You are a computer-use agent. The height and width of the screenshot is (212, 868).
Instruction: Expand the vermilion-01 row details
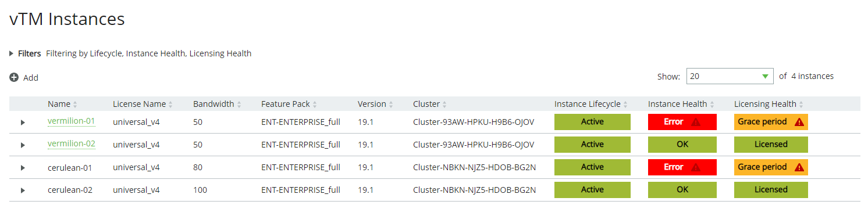pos(23,123)
